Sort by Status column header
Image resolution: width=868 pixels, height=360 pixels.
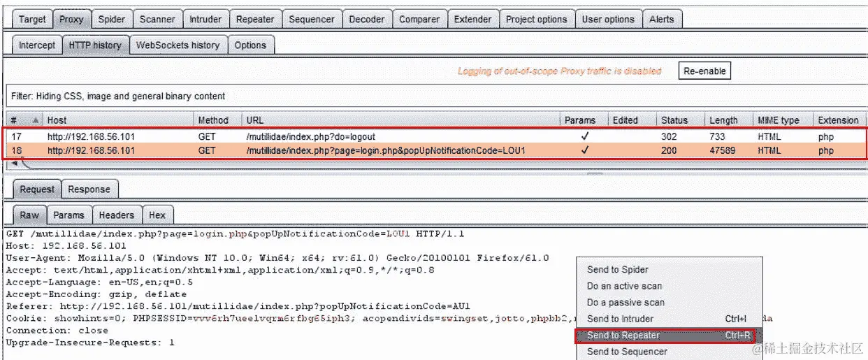pyautogui.click(x=680, y=120)
